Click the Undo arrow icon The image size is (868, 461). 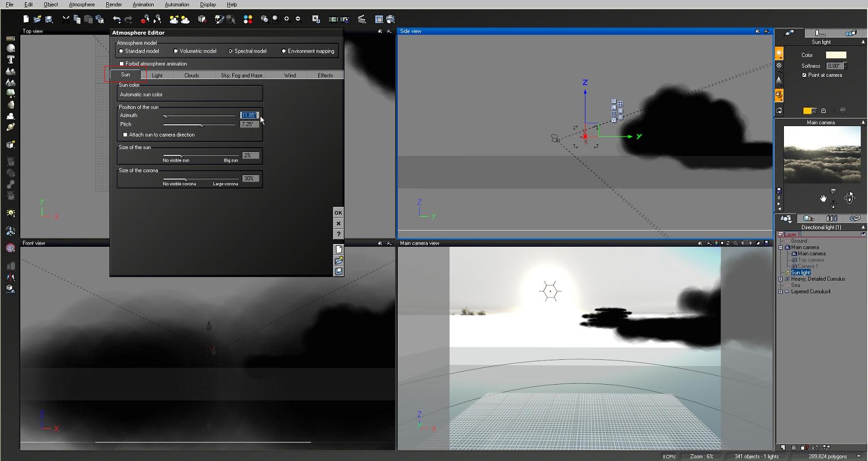tap(117, 19)
